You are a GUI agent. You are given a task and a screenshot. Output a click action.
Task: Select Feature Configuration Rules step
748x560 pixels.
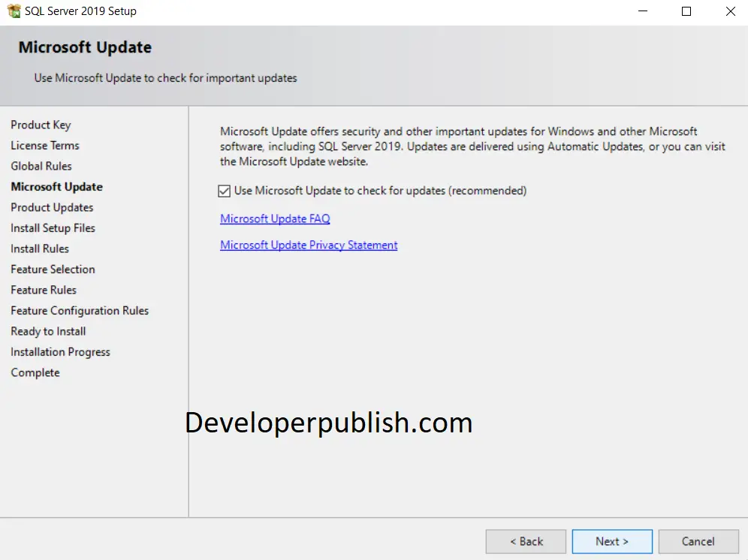[80, 311]
